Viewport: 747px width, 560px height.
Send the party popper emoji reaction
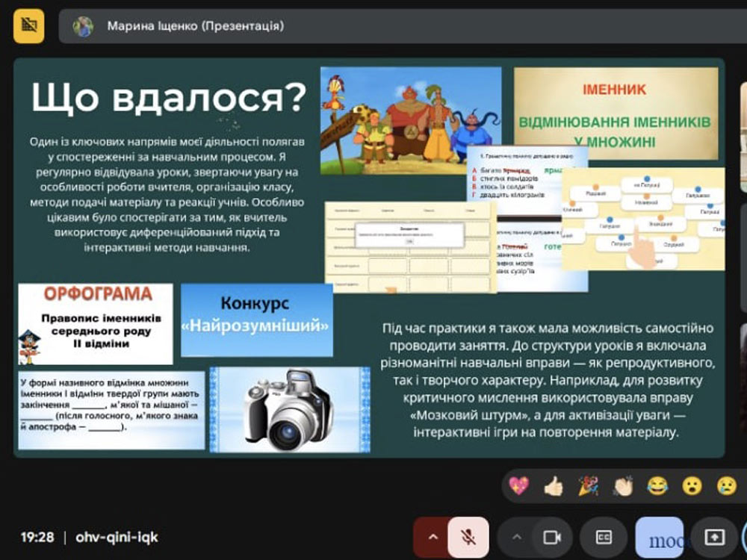pyautogui.click(x=588, y=486)
